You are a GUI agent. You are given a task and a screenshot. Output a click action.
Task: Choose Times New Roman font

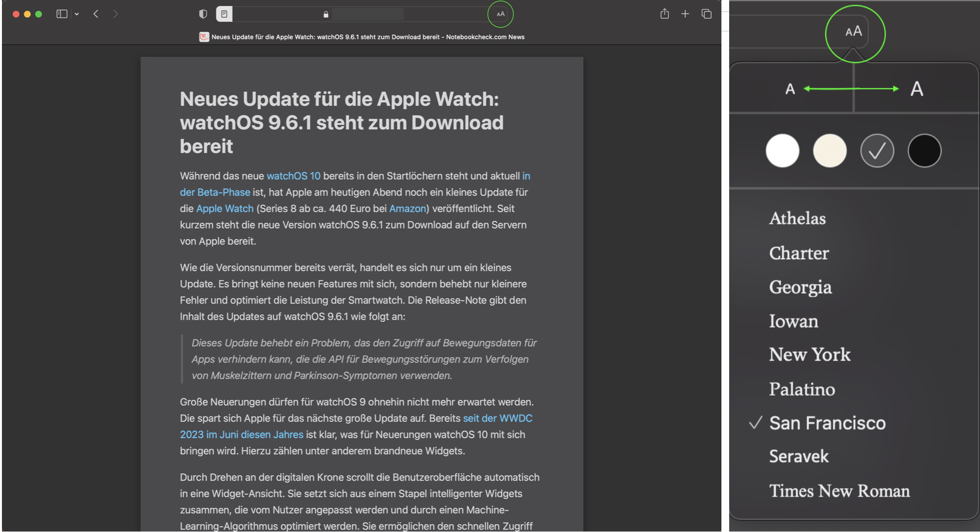[x=839, y=491]
